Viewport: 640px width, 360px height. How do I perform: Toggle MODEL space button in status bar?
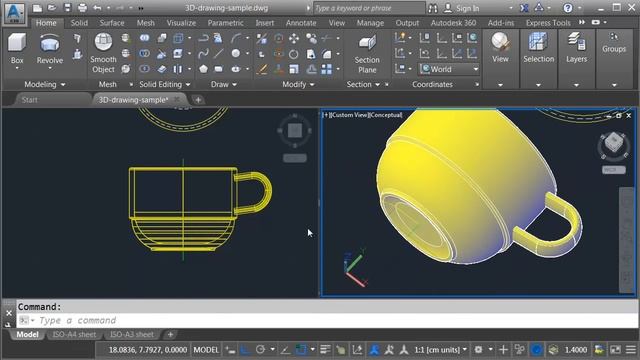(x=206, y=350)
